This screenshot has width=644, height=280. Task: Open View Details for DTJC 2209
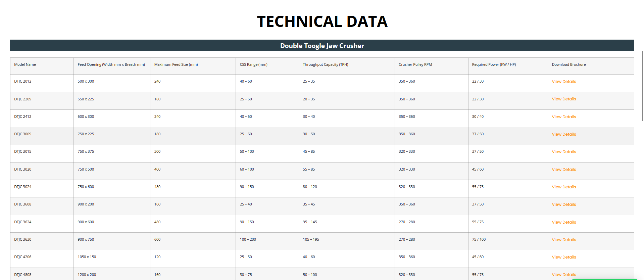[x=563, y=99]
